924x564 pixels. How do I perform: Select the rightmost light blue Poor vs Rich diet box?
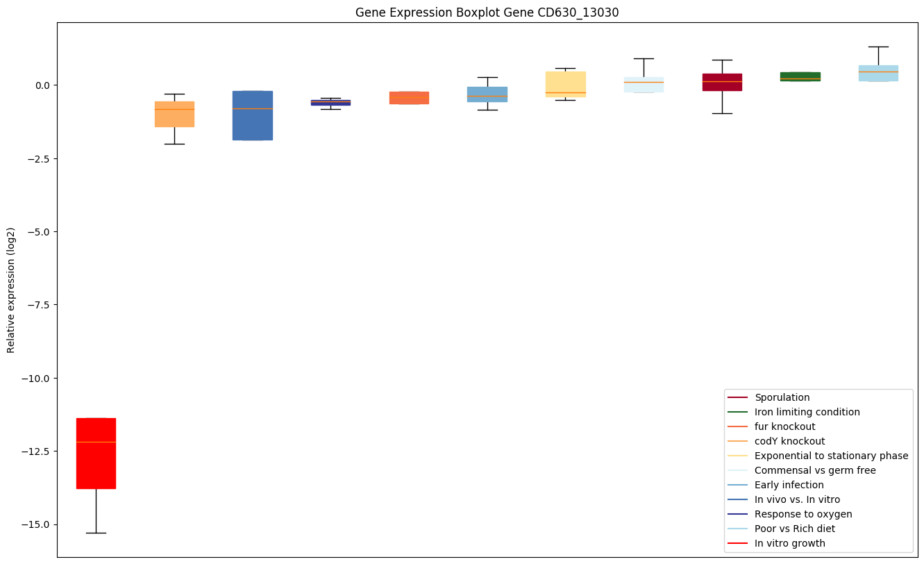[878, 73]
